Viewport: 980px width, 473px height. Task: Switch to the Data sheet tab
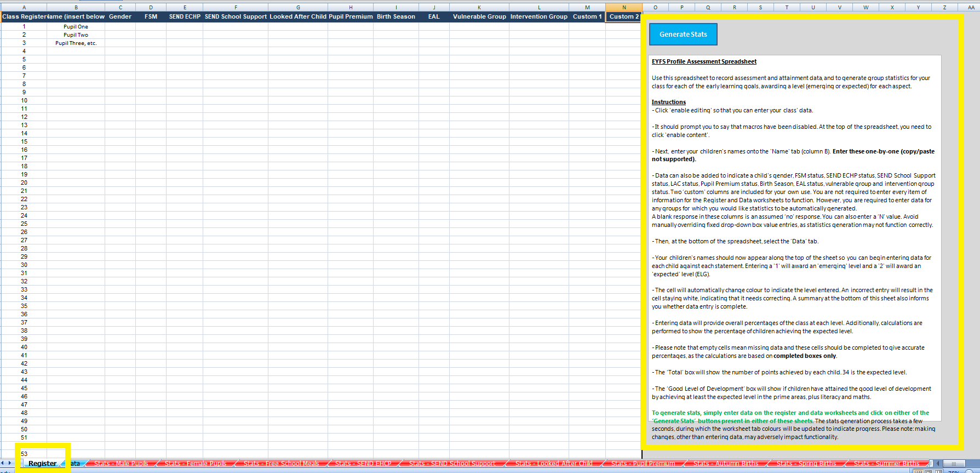(x=76, y=464)
